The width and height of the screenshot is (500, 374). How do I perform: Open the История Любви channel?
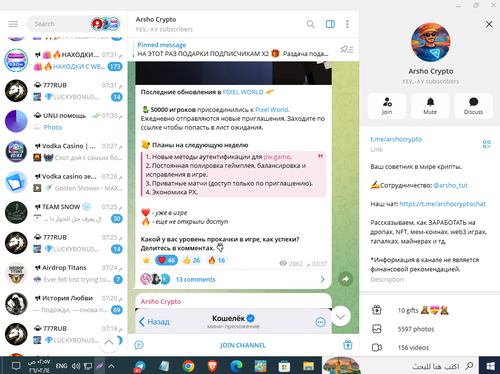(x=63, y=304)
